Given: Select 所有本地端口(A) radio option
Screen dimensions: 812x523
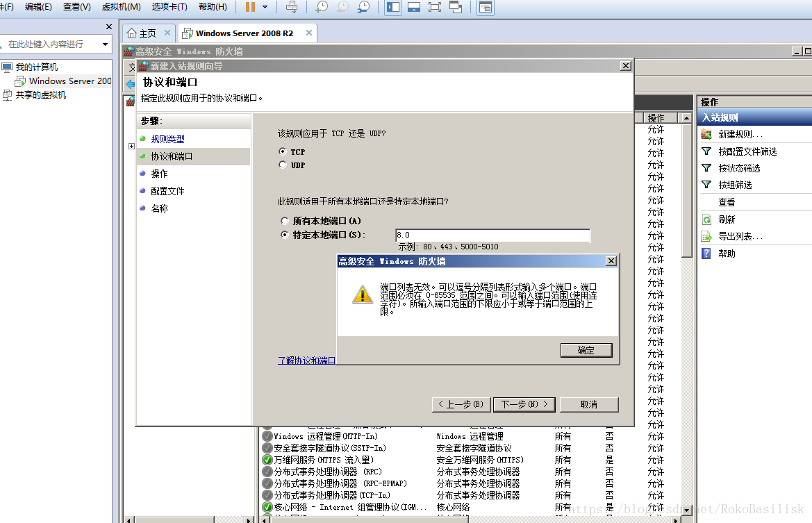Looking at the screenshot, I should [x=284, y=221].
